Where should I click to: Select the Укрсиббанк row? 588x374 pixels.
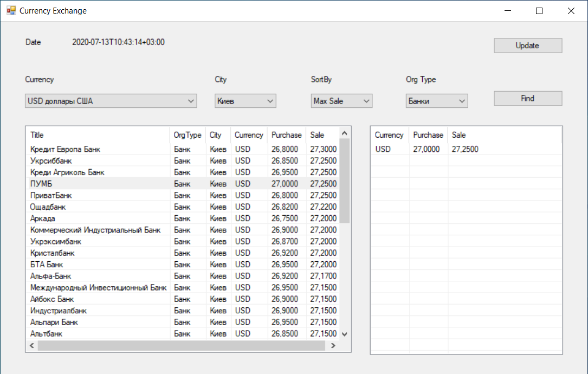183,161
